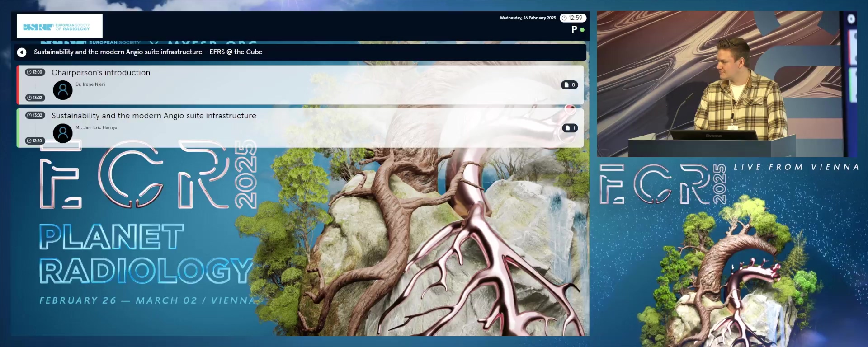Open the European Society of Radiology logo
The image size is (868, 347).
click(x=60, y=26)
